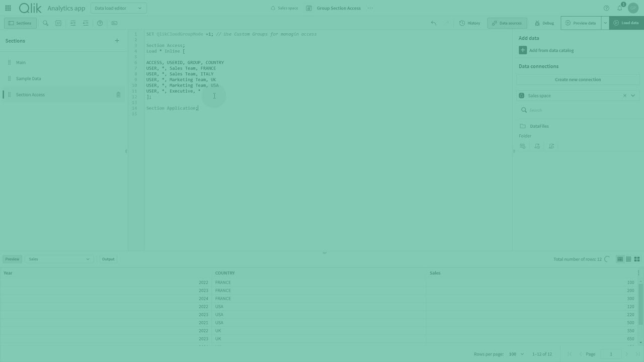Indent the selected script lines
The image size is (644, 362).
[73, 23]
